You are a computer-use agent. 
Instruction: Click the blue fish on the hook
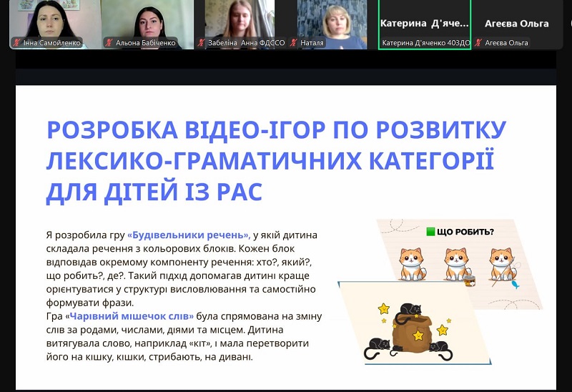(x=516, y=284)
